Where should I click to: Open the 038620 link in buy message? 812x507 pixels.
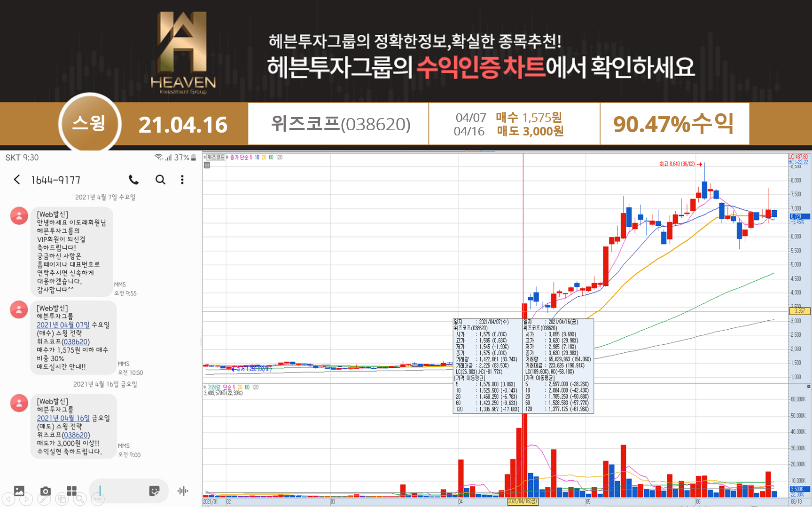[76, 342]
